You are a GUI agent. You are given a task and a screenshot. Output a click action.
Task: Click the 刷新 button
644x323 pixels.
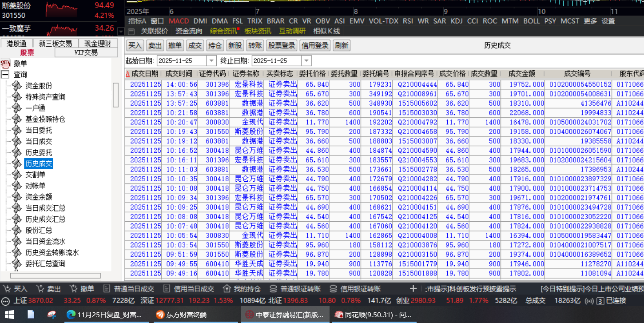point(341,45)
